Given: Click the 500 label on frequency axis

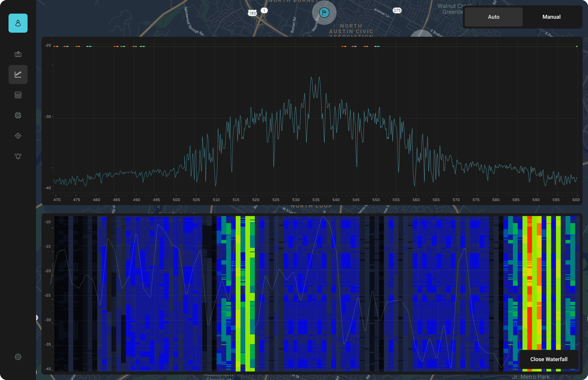Looking at the screenshot, I should (x=176, y=200).
